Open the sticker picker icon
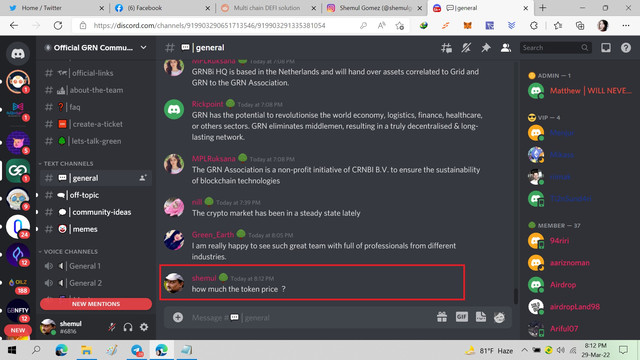Image resolution: width=640 pixels, height=360 pixels. coord(481,317)
